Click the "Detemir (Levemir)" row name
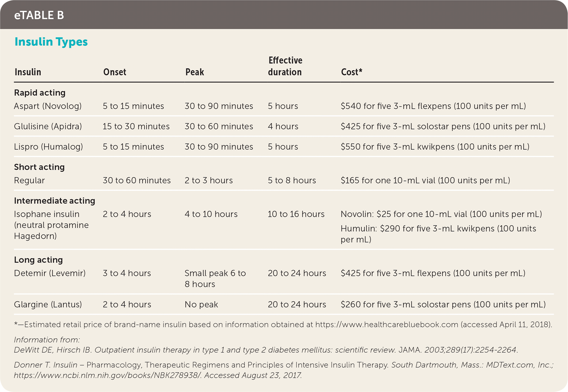Viewport: 568px width, 392px height. (x=50, y=273)
